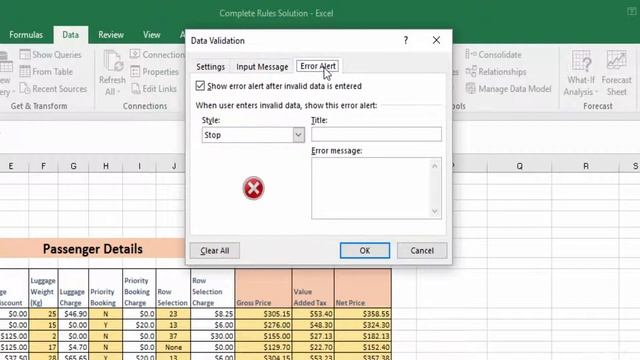Open Recent Sources in Get & Transform
This screenshot has width=640, height=360.
tap(53, 89)
